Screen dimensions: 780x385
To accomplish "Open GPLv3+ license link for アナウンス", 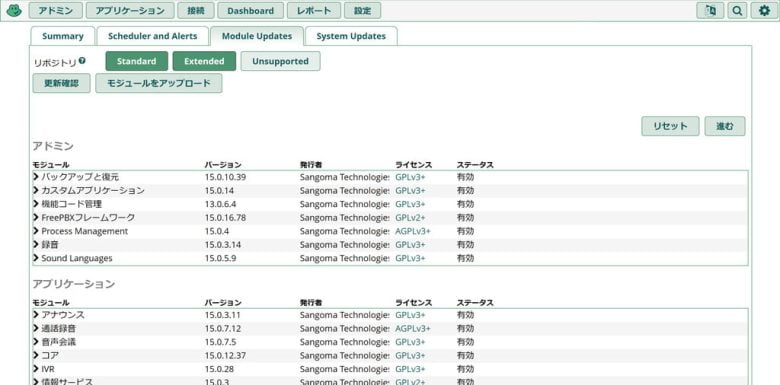I will coord(410,315).
